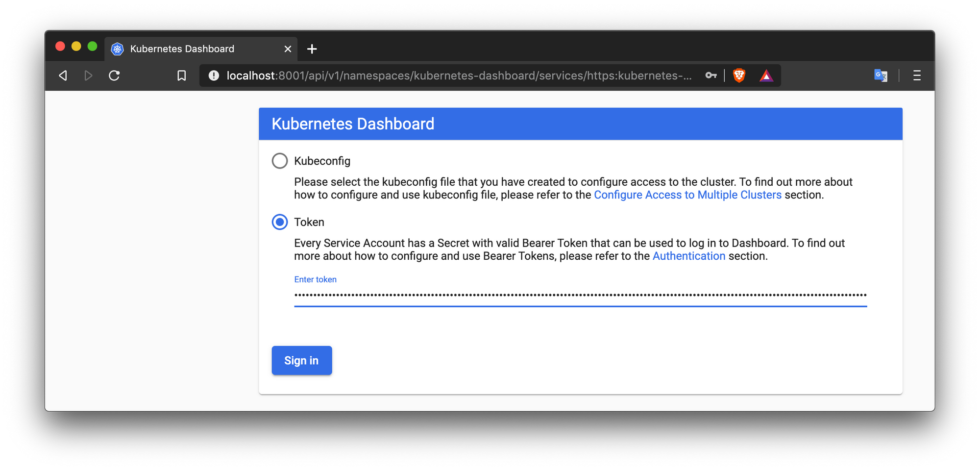The width and height of the screenshot is (980, 471).
Task: Click the Token label text
Action: click(x=309, y=222)
